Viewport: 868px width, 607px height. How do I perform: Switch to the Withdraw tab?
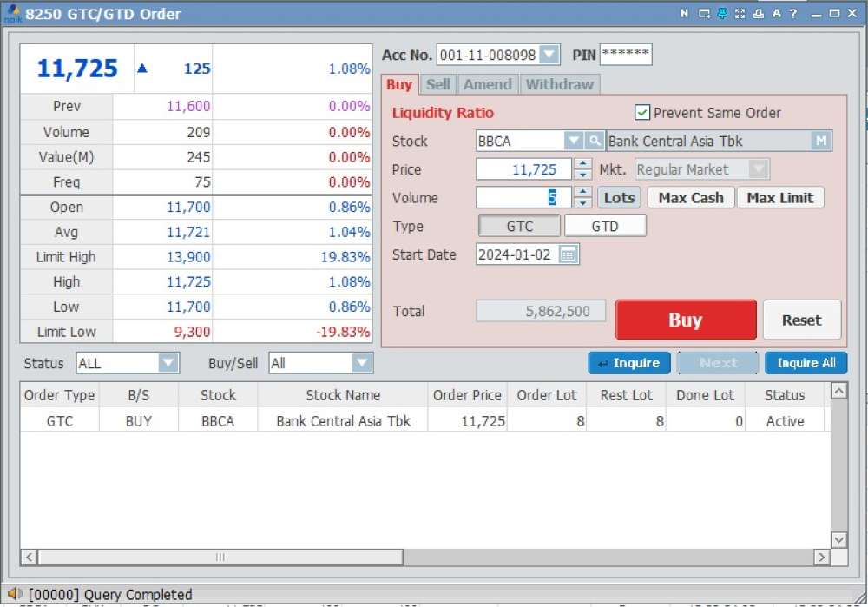(560, 84)
